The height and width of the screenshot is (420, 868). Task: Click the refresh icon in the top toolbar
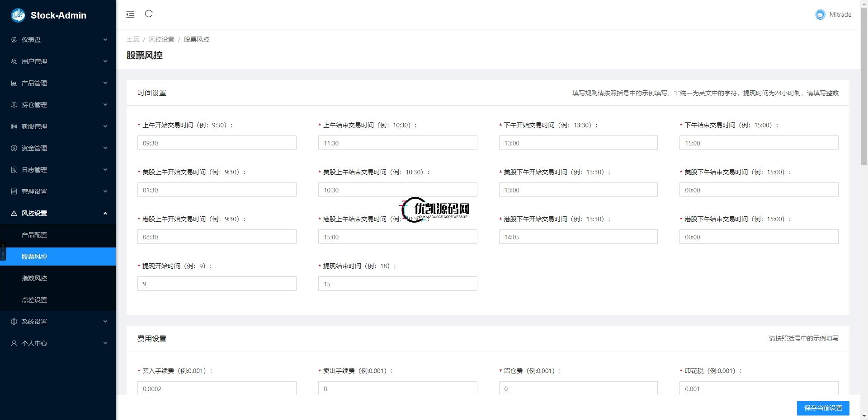click(x=149, y=14)
